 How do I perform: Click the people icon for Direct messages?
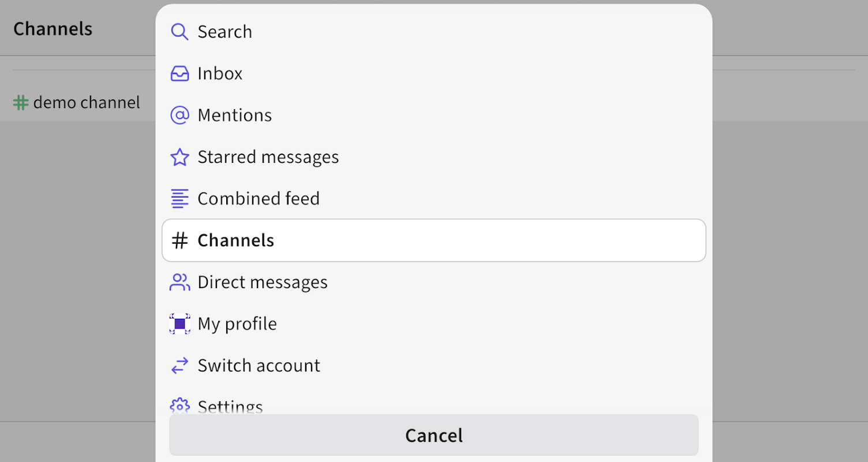[x=179, y=282]
